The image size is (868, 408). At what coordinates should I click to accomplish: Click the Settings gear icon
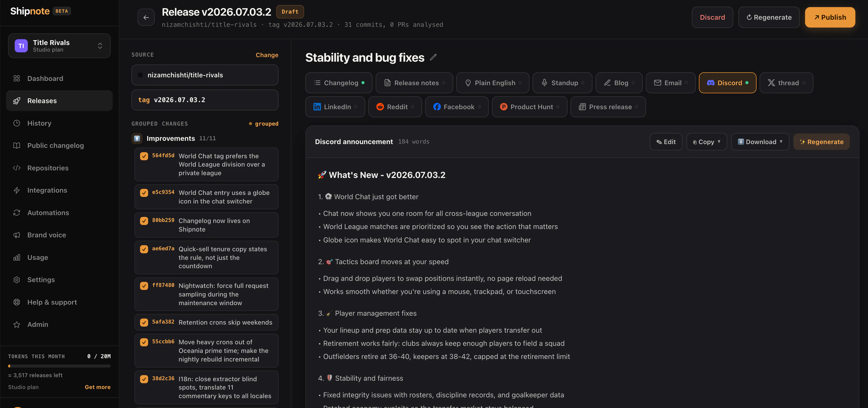[16, 280]
